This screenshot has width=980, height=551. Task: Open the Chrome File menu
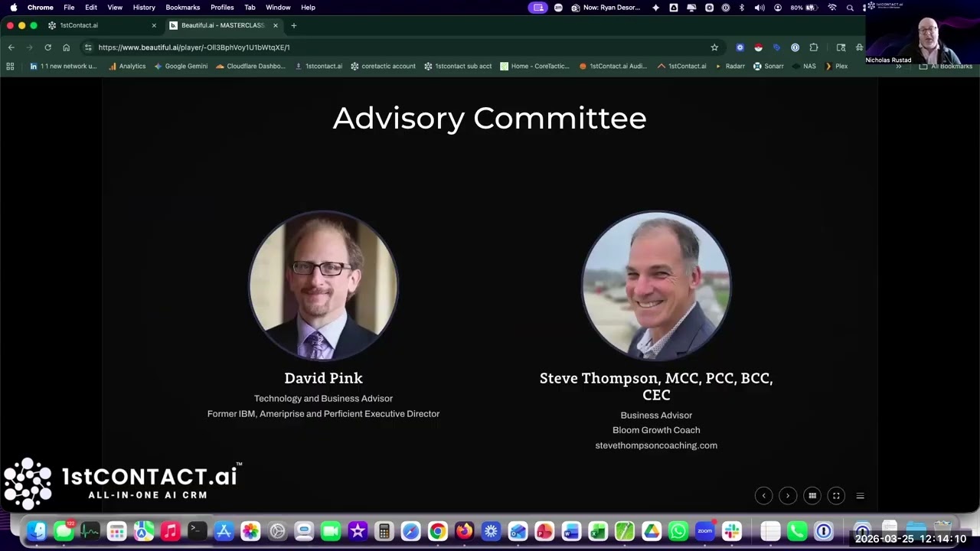pos(69,7)
